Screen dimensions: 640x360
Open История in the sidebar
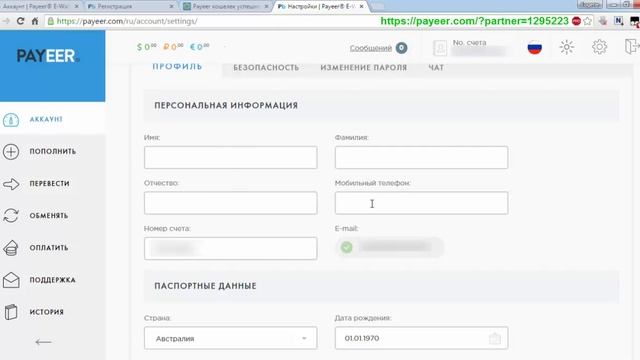tap(47, 312)
